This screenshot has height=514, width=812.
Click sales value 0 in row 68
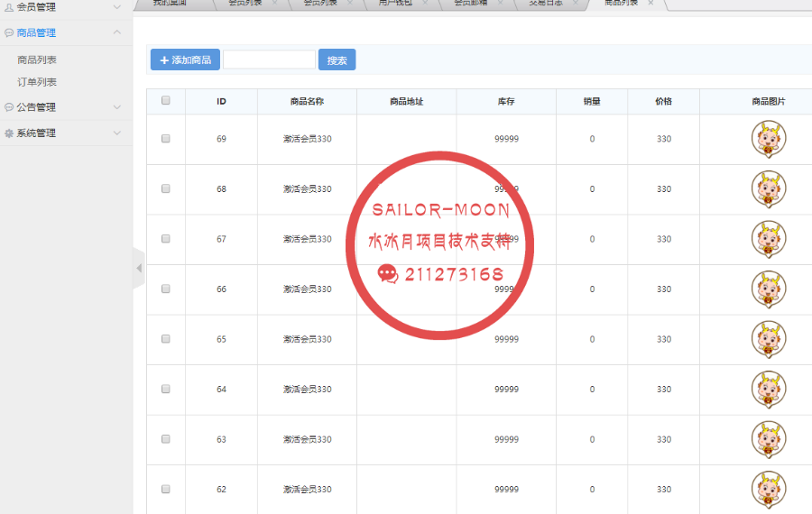592,189
